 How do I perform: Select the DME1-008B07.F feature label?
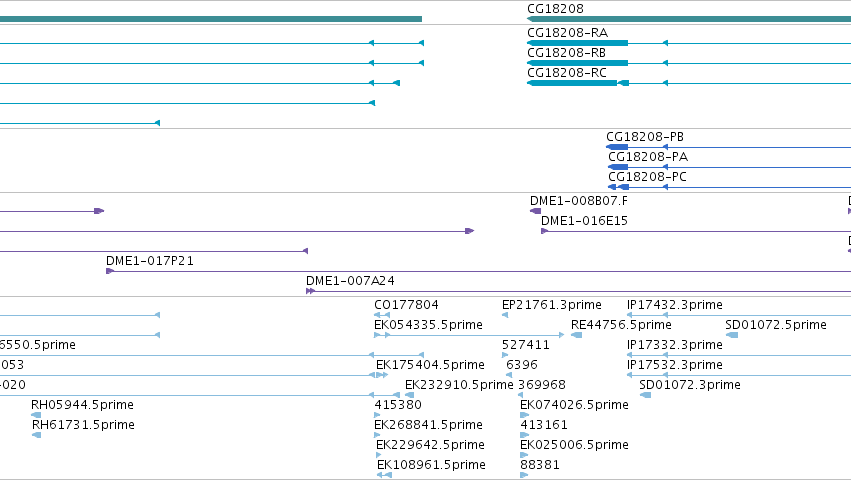click(579, 201)
